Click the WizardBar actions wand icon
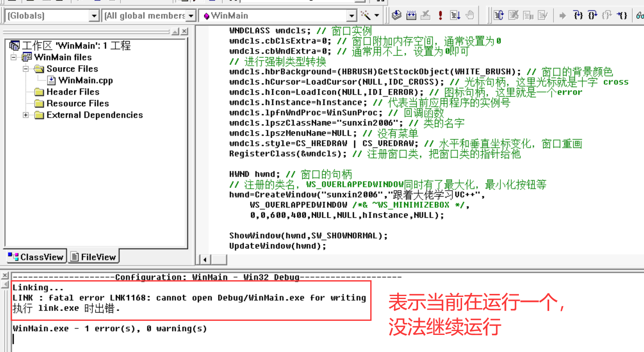Viewport: 644px width, 352px height. (x=366, y=15)
